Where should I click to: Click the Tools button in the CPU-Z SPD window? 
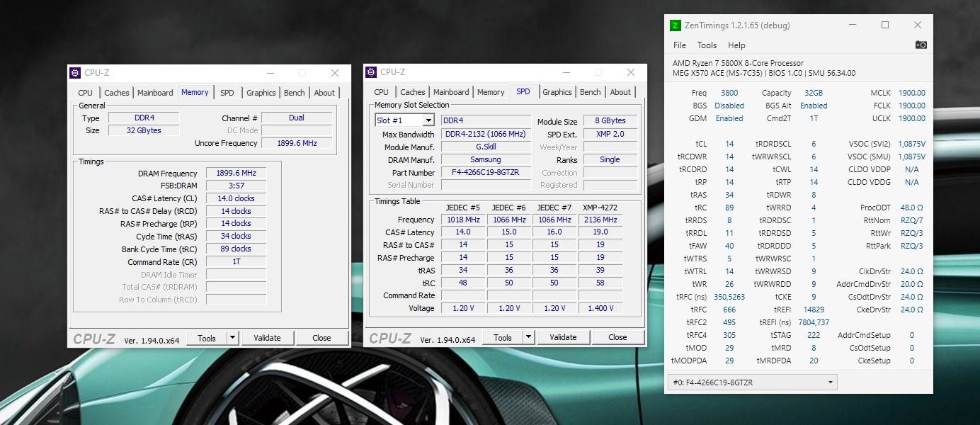click(x=503, y=338)
